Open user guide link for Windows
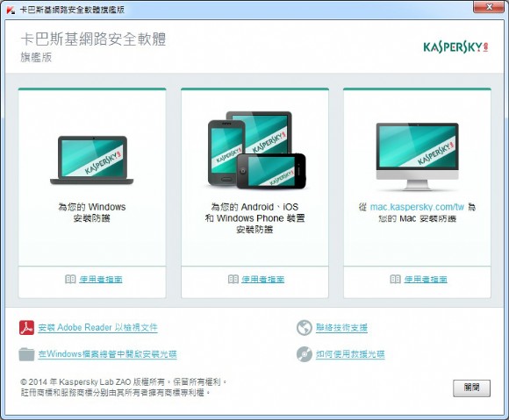The image size is (509, 420). tap(101, 279)
